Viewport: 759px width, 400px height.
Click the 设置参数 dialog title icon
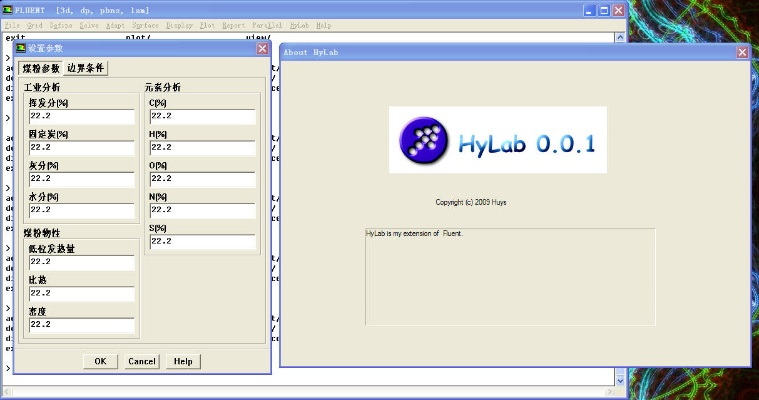21,48
